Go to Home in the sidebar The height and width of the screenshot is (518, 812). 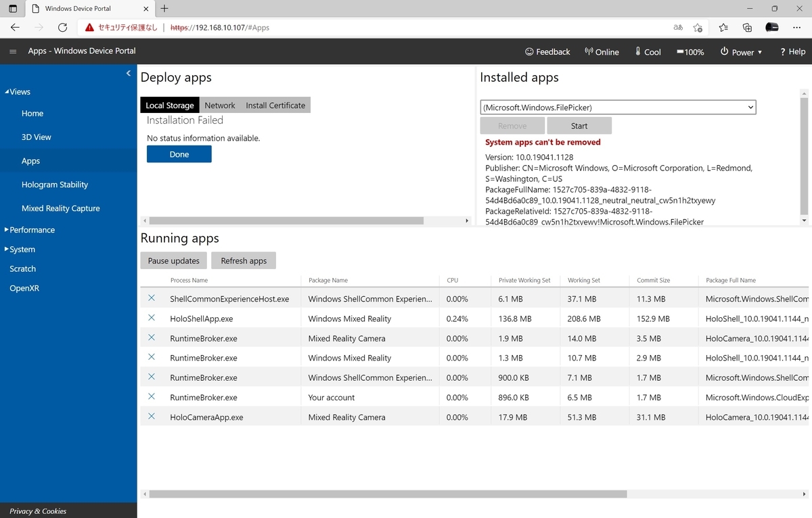coord(32,114)
